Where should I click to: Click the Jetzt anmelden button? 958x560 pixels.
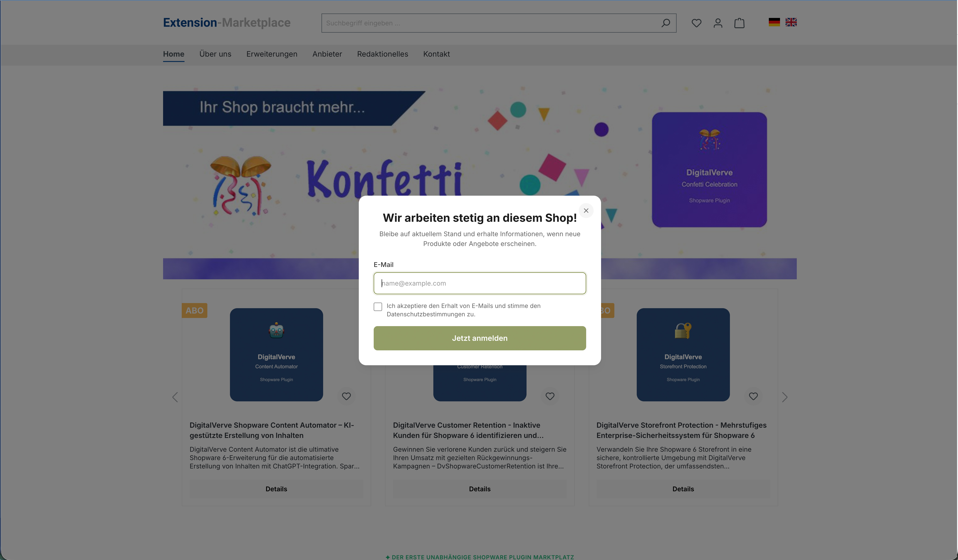pos(480,338)
